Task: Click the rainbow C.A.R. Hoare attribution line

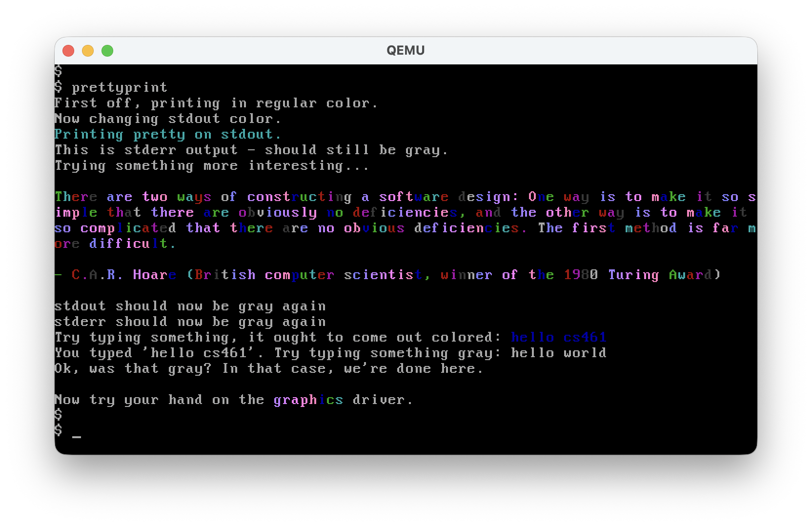Action: click(388, 274)
